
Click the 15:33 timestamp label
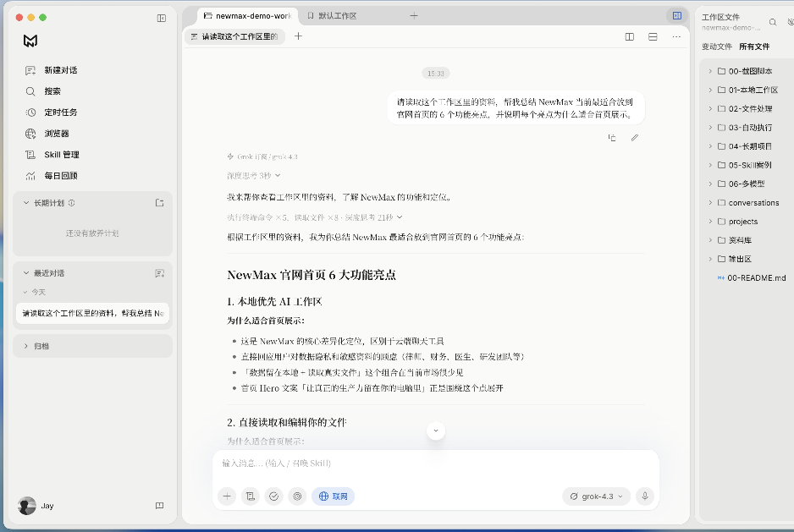coord(435,74)
